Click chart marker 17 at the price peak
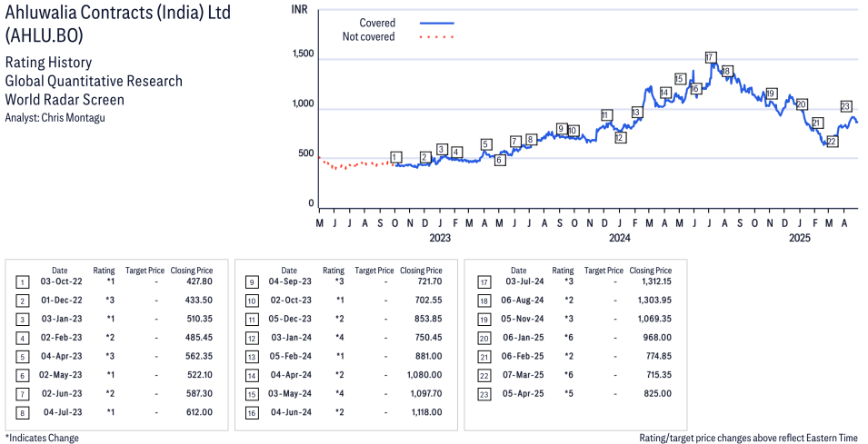Screen dimensions: 868x444 pos(711,57)
